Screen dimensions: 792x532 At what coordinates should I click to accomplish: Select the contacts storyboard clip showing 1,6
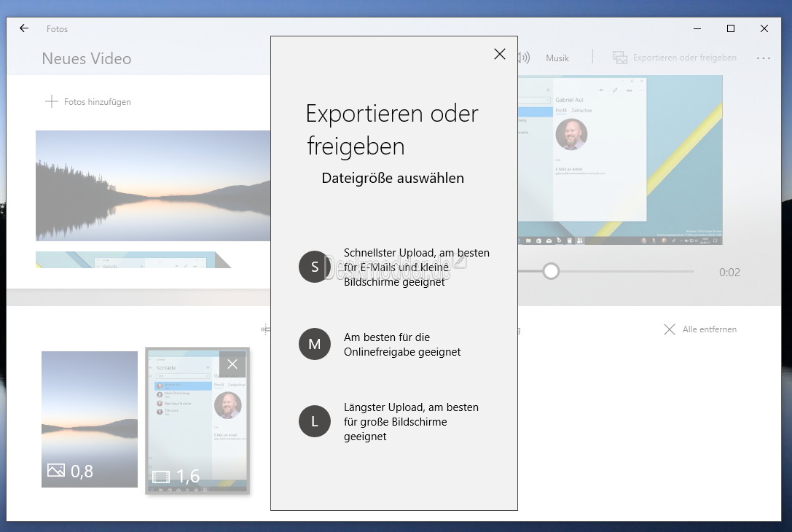(x=197, y=420)
